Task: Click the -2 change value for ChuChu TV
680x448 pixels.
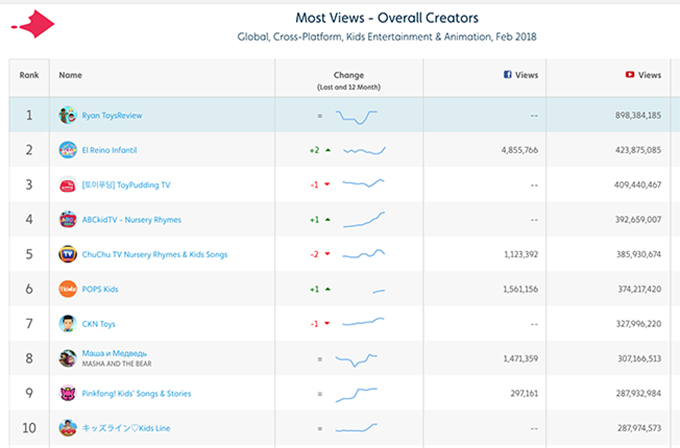Action: pos(314,254)
